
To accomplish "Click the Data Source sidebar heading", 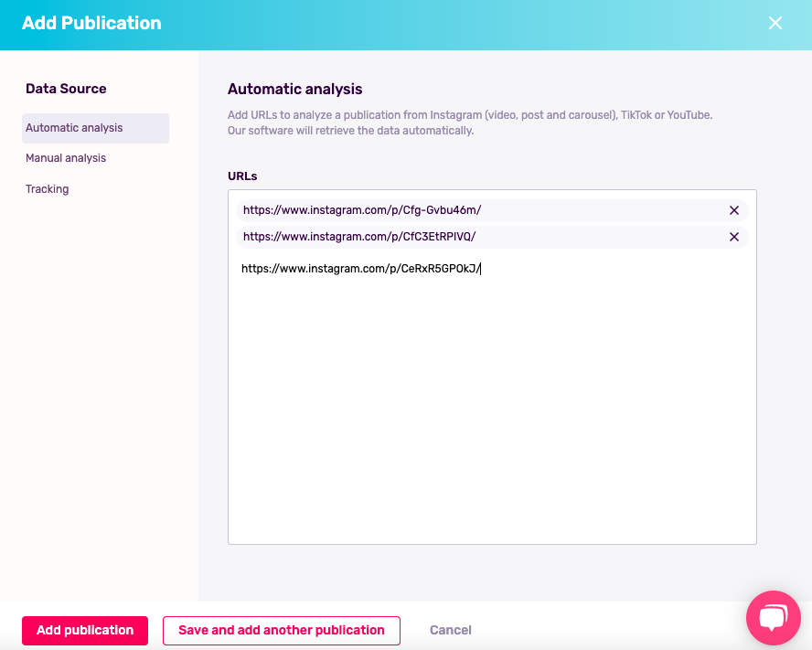I will point(66,88).
